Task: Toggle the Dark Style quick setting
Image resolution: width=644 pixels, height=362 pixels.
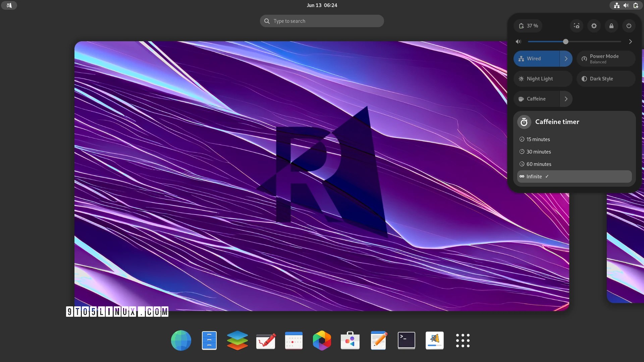Action: [605, 79]
